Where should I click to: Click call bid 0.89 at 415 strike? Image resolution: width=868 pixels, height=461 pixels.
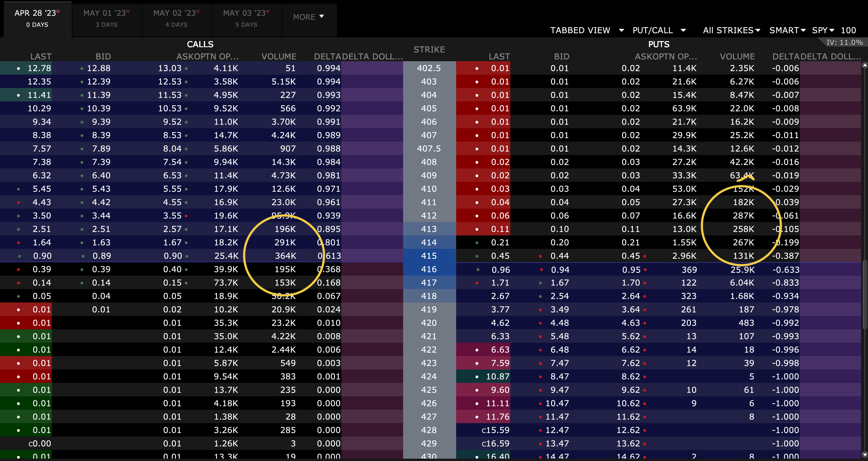101,256
